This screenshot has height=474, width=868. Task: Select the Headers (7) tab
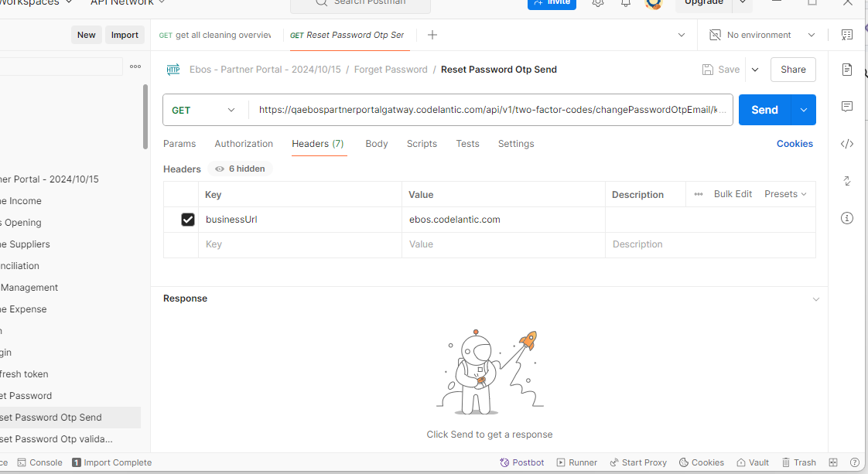click(318, 144)
